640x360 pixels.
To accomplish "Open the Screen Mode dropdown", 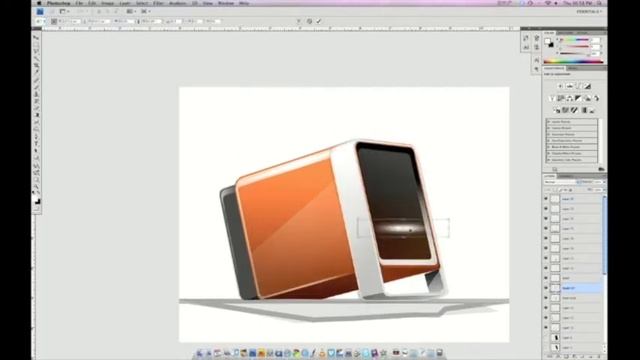I will (x=146, y=11).
